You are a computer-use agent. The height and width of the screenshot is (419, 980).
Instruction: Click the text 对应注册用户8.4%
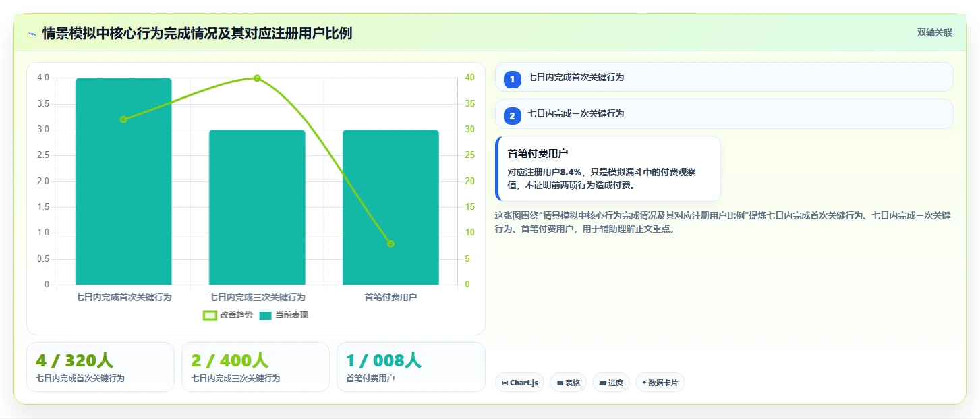pos(544,172)
